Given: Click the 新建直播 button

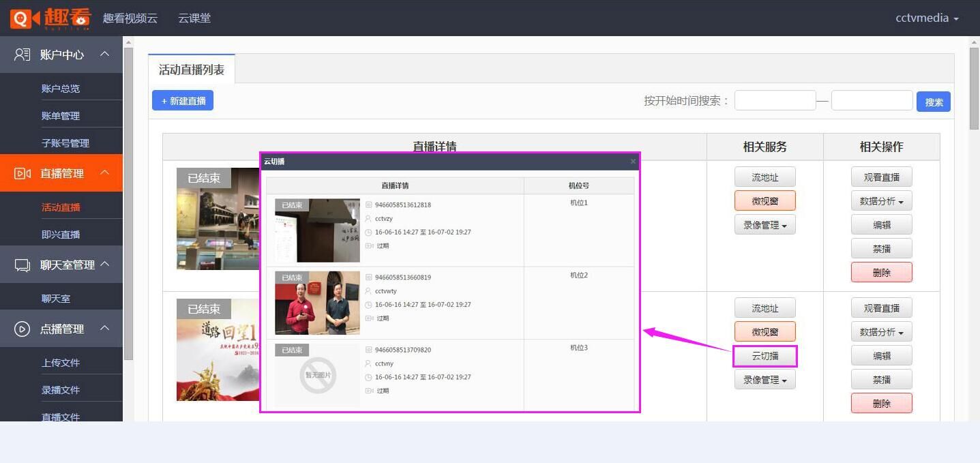Looking at the screenshot, I should [x=183, y=101].
